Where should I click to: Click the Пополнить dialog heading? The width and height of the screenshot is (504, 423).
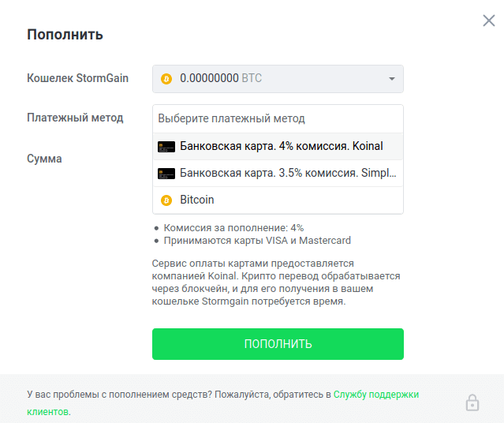(65, 35)
